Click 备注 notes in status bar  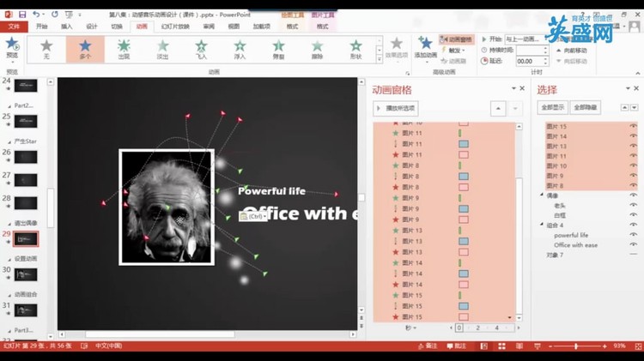click(x=428, y=346)
